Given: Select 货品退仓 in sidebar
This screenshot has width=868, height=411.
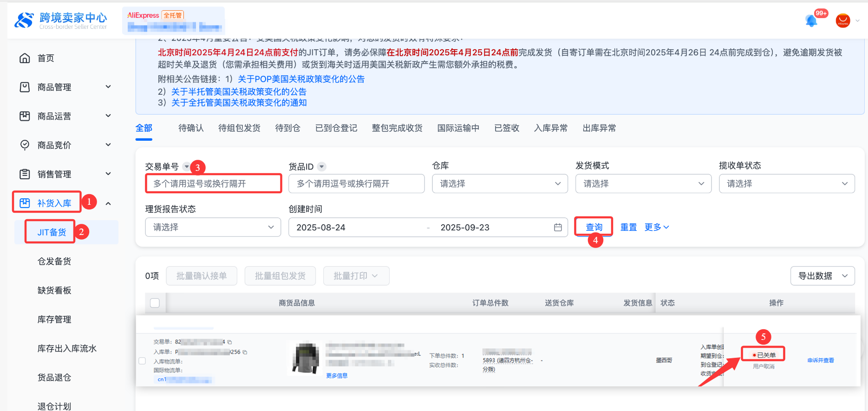Looking at the screenshot, I should [x=54, y=378].
